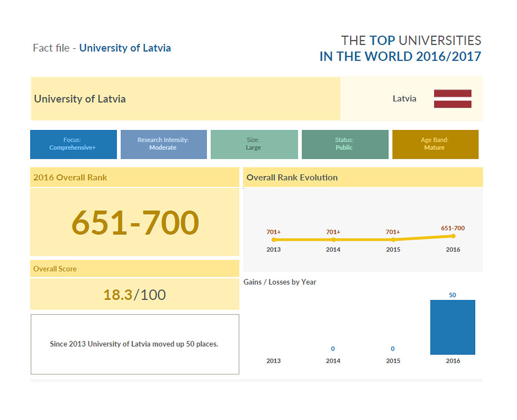Screen dimensions: 517x420
Task: Click the 'Overall Rank Evolution' header
Action: pyautogui.click(x=363, y=177)
